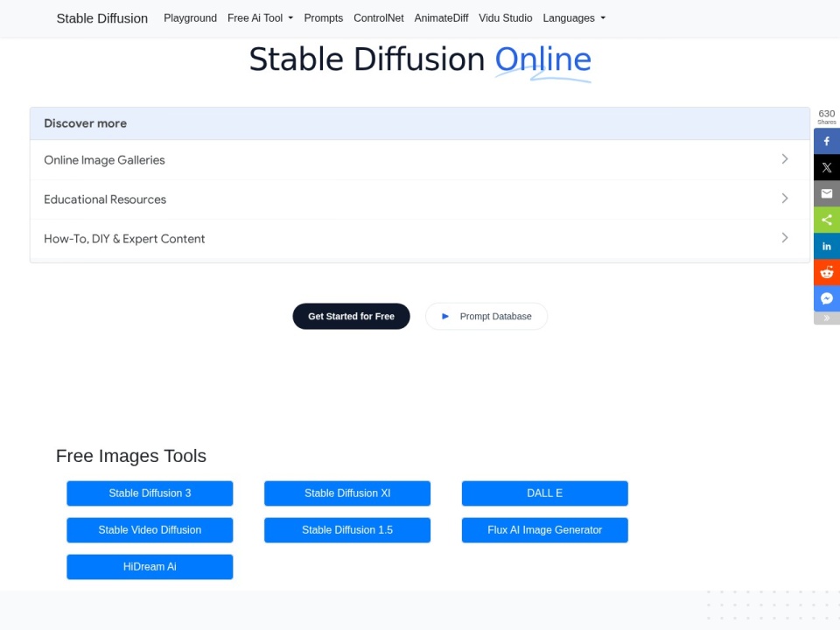Click the Stable Diffusion Online title
The height and width of the screenshot is (630, 840).
click(420, 59)
